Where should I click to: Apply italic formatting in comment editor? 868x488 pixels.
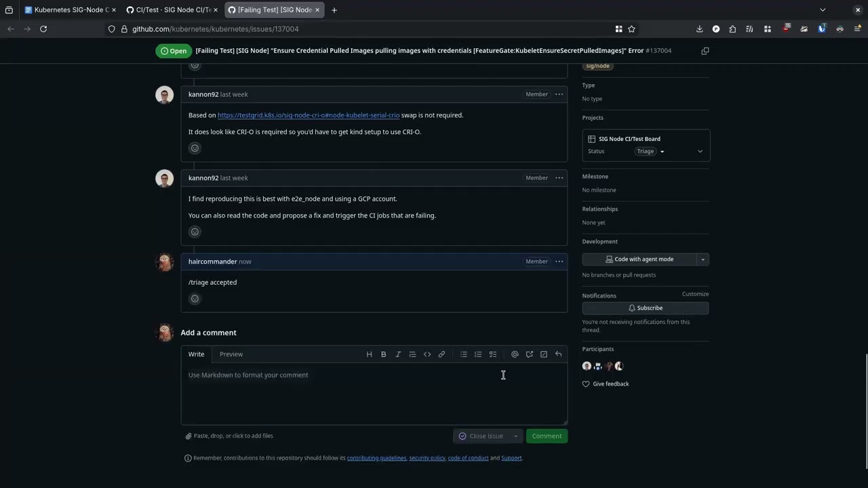coord(398,354)
